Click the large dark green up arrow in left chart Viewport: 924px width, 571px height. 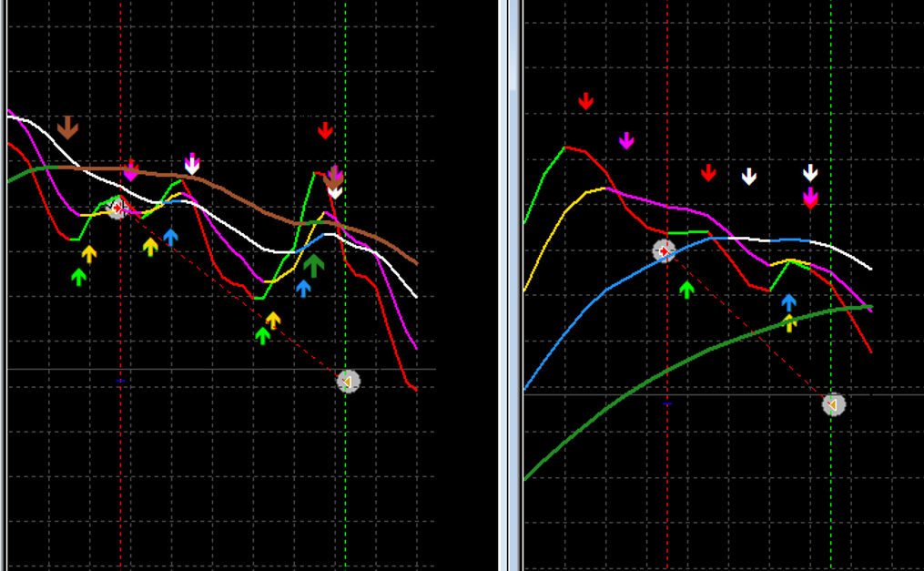(314, 266)
